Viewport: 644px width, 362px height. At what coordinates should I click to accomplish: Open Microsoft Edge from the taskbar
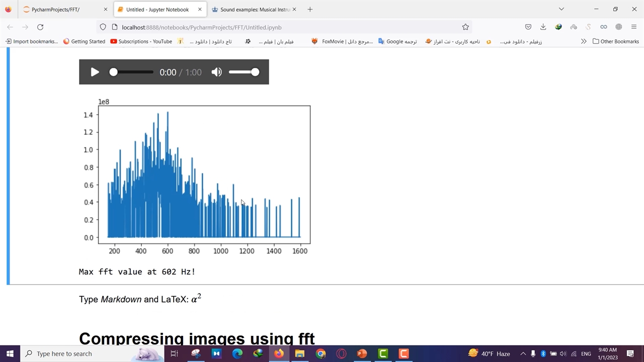(237, 353)
